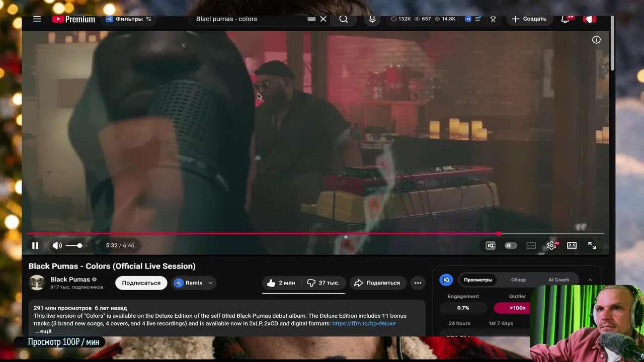Open the vidIQ list menu icon in header
The image size is (644, 362).
pyautogui.click(x=477, y=19)
